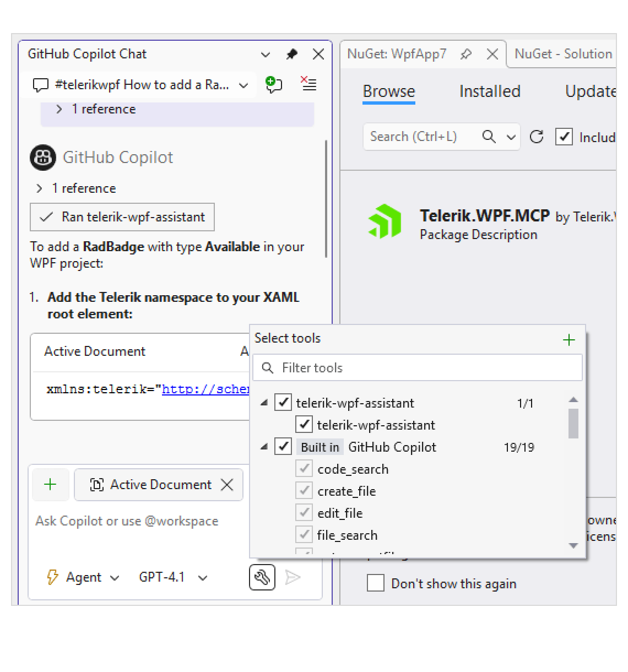Open the Select tools wrench icon
This screenshot has height=672, width=628.
pyautogui.click(x=262, y=577)
